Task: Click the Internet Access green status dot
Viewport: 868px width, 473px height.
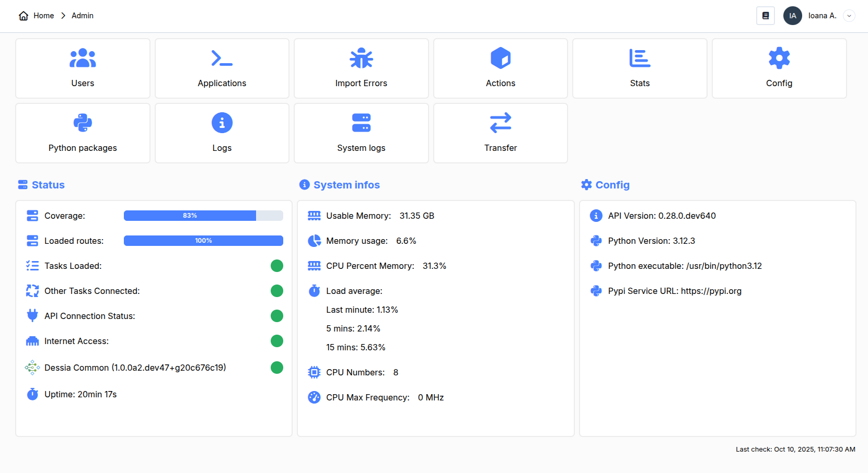Action: click(x=277, y=341)
